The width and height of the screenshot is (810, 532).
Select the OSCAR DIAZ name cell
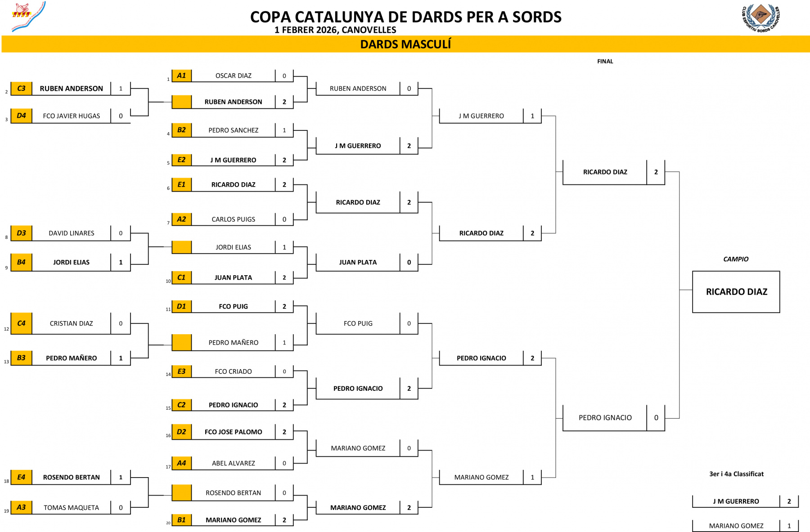click(x=233, y=76)
